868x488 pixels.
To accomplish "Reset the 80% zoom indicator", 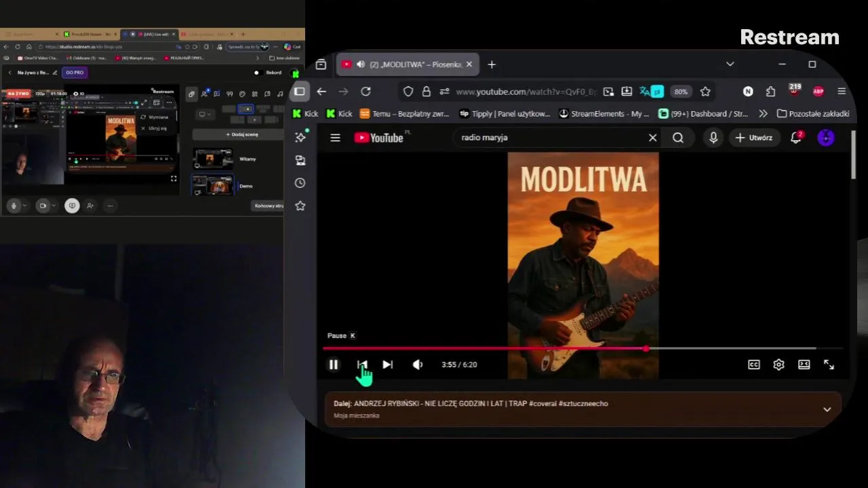I will 681,91.
